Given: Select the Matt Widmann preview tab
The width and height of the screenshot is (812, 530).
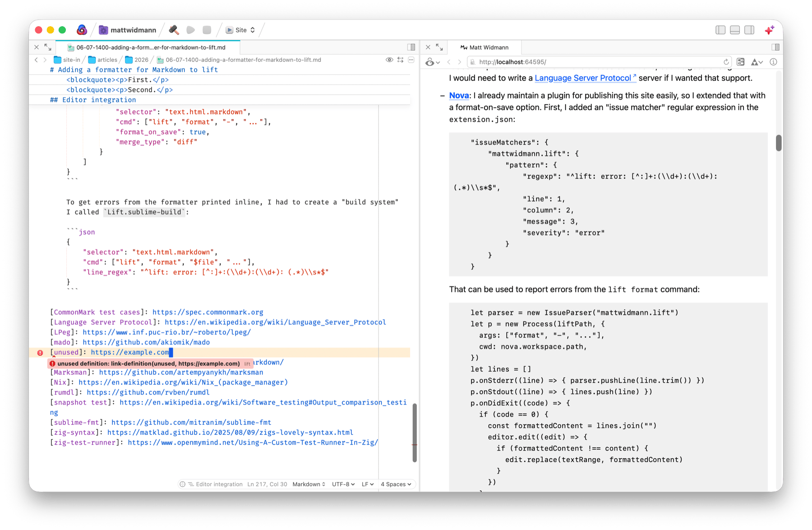Looking at the screenshot, I should pos(484,47).
